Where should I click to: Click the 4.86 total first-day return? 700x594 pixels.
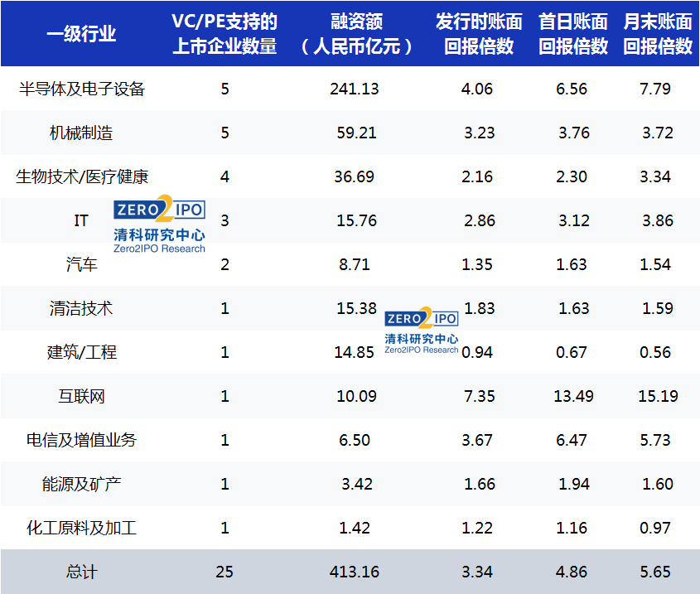(572, 572)
